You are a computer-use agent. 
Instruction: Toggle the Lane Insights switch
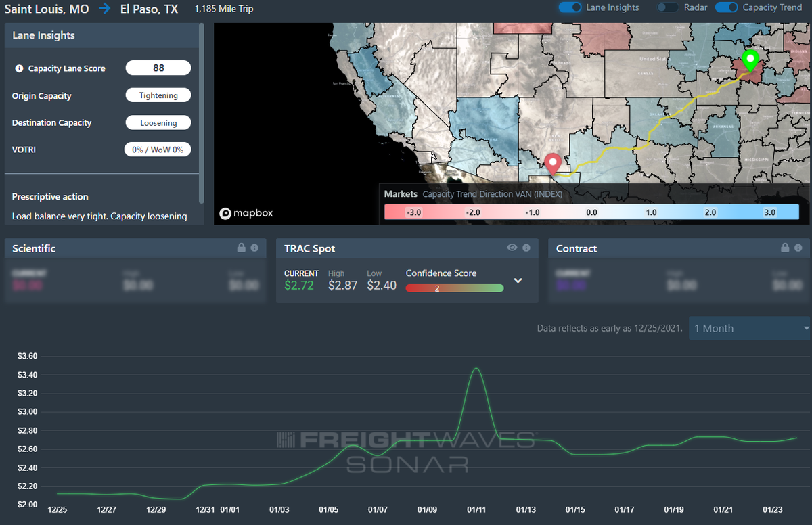570,7
